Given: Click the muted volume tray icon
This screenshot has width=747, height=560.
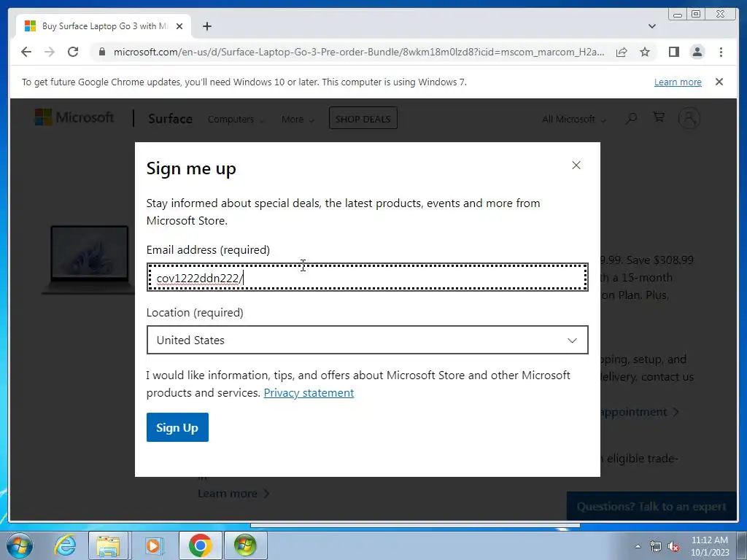Looking at the screenshot, I should pos(673,546).
